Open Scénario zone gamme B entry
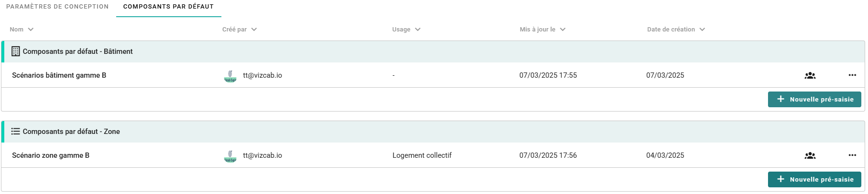The height and width of the screenshot is (194, 868). [x=50, y=155]
